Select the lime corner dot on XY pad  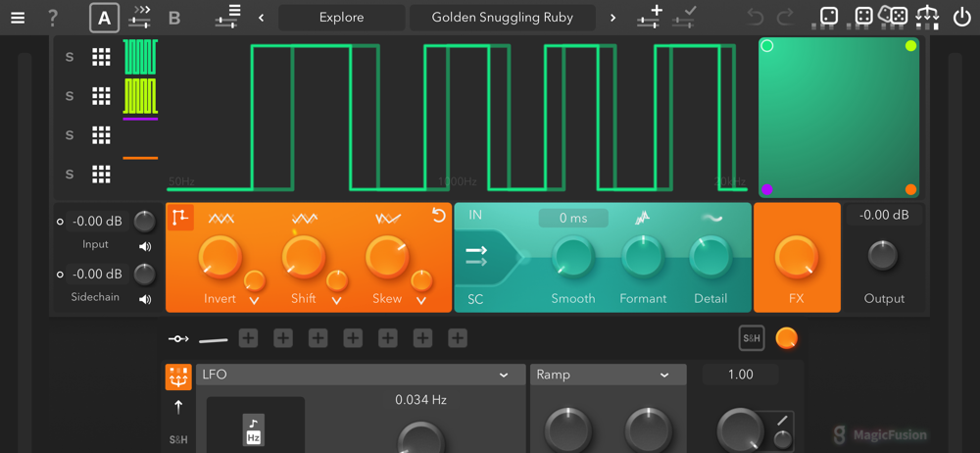(x=910, y=46)
